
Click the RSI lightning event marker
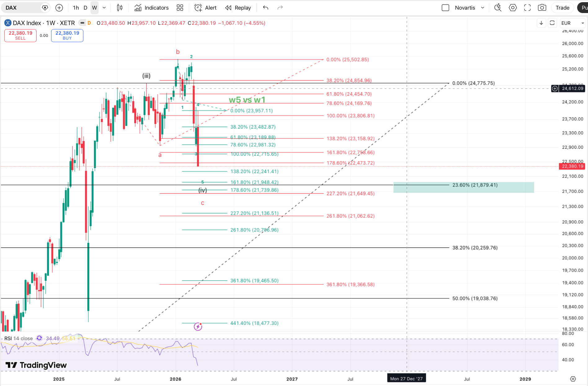point(198,326)
